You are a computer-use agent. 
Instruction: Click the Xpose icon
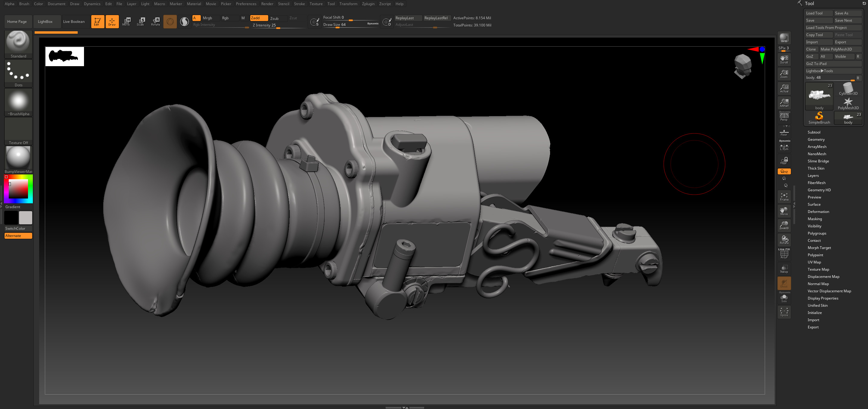click(784, 312)
